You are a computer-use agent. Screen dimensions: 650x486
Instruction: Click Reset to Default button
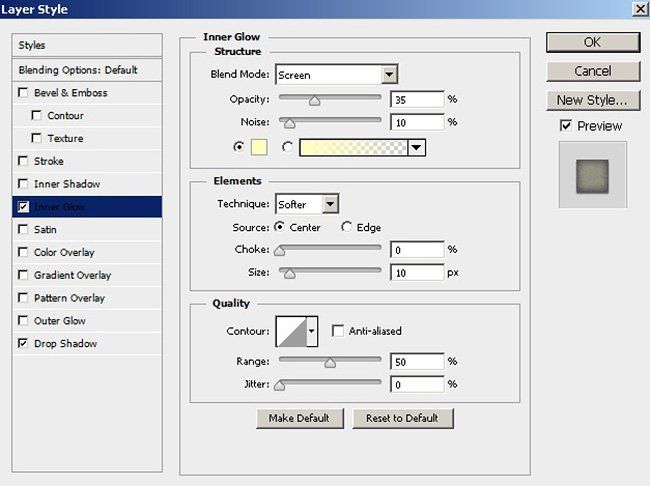pyautogui.click(x=403, y=418)
